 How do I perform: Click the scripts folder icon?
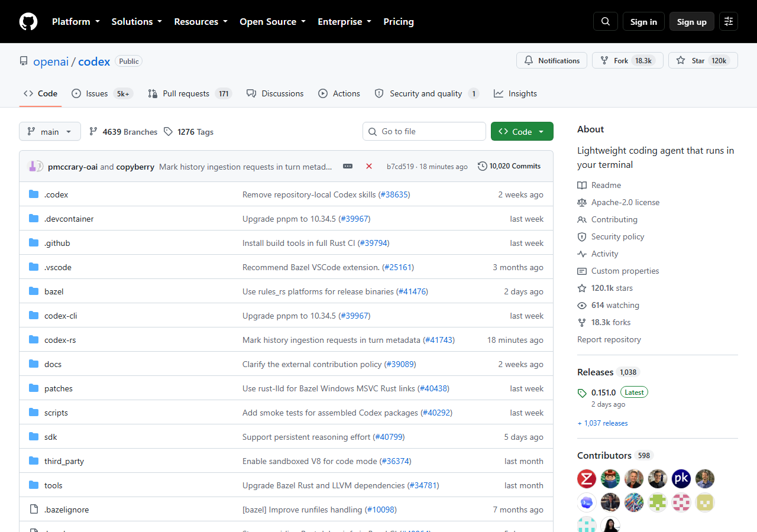point(34,413)
